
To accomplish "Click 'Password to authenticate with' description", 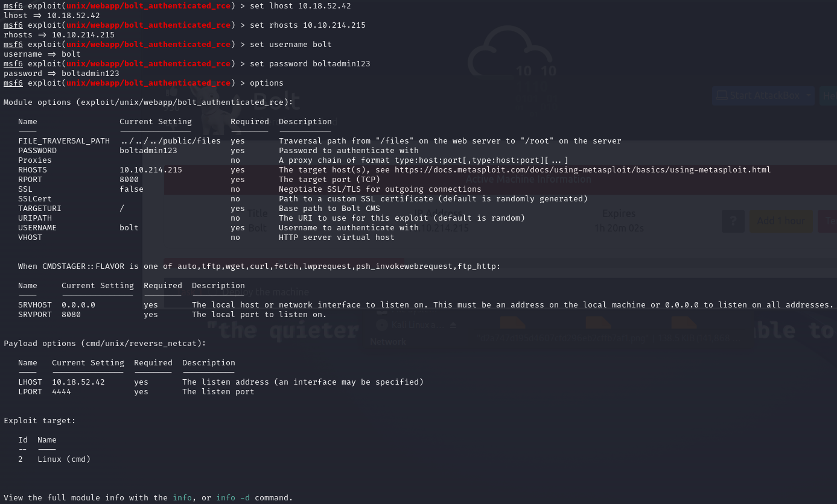I will [x=349, y=151].
